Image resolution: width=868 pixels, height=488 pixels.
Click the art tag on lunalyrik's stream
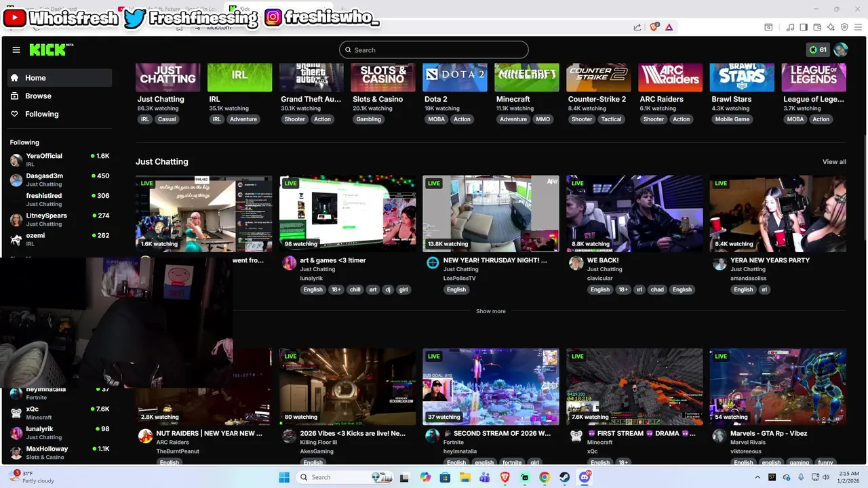(372, 289)
